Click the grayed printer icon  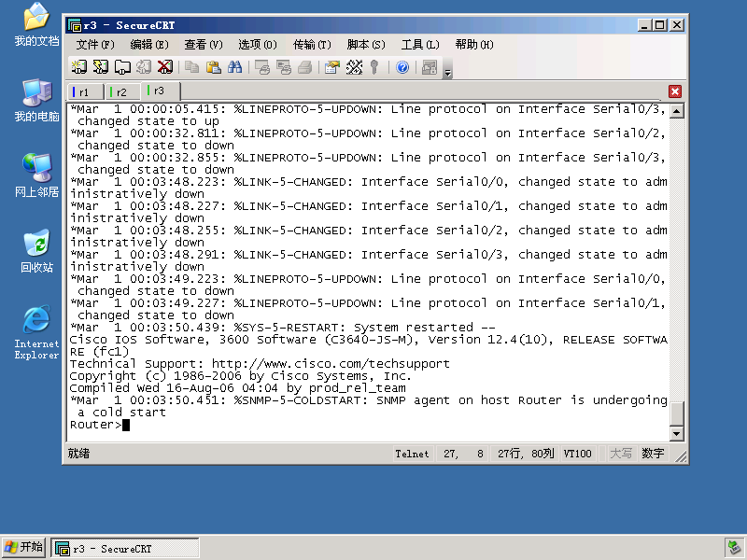(305, 67)
